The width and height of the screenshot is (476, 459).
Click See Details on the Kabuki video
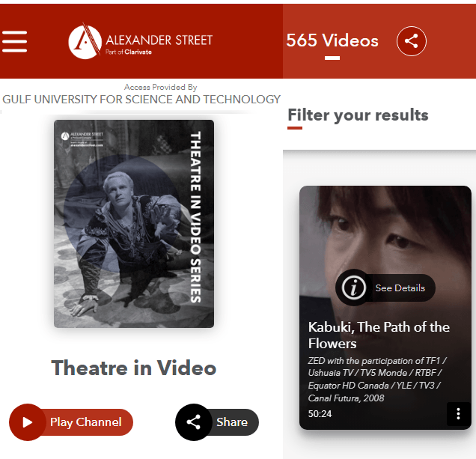pyautogui.click(x=385, y=288)
